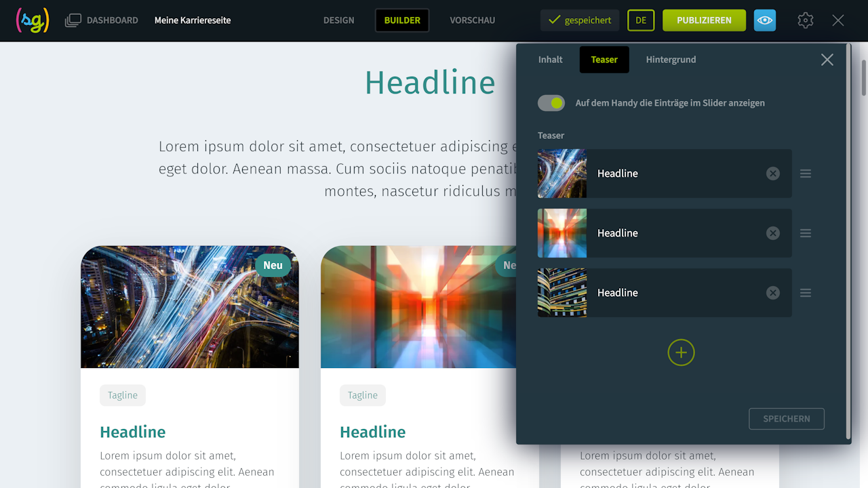The height and width of the screenshot is (488, 868).
Task: Click the orange corridor card image
Action: point(418,307)
